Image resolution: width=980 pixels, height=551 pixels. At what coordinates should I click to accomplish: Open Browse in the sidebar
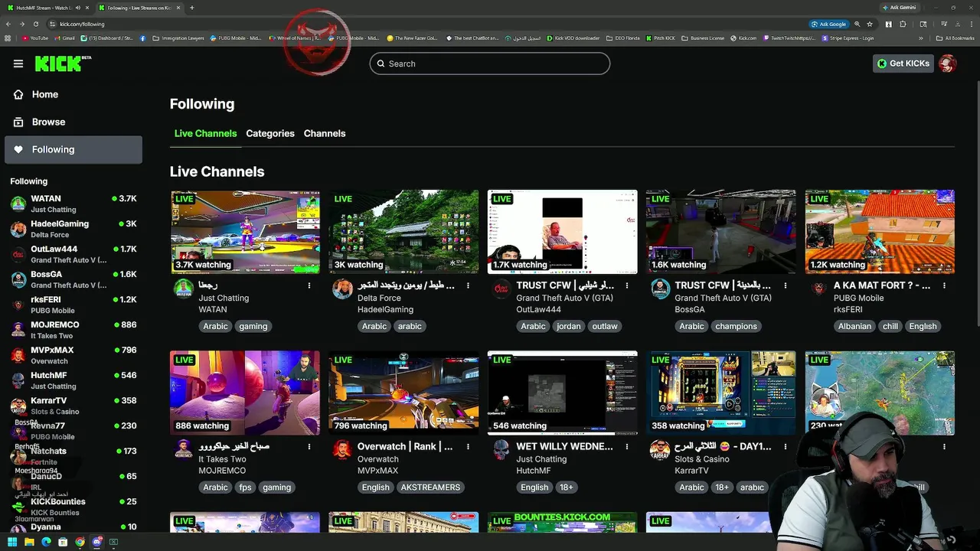(73, 122)
